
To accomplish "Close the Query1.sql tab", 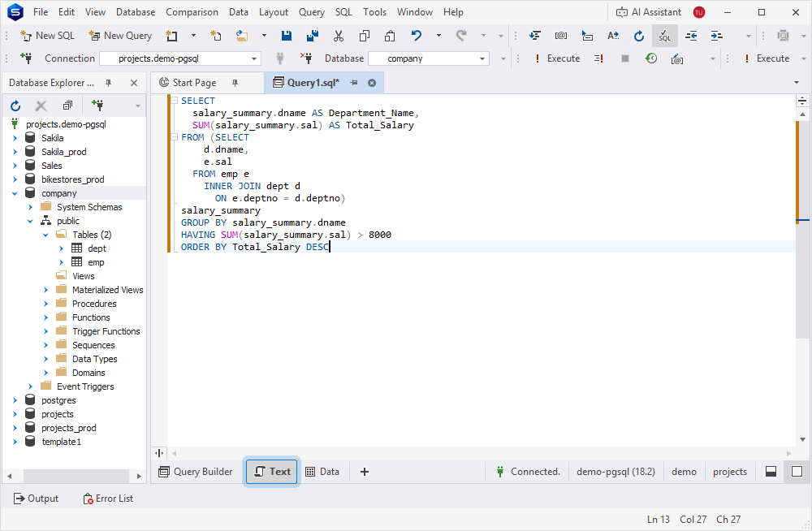I will (372, 83).
